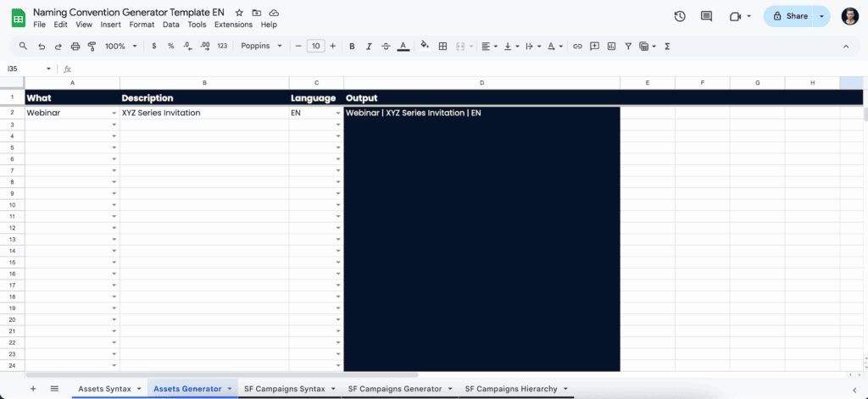868x399 pixels.
Task: Open the File menu
Action: (x=39, y=25)
